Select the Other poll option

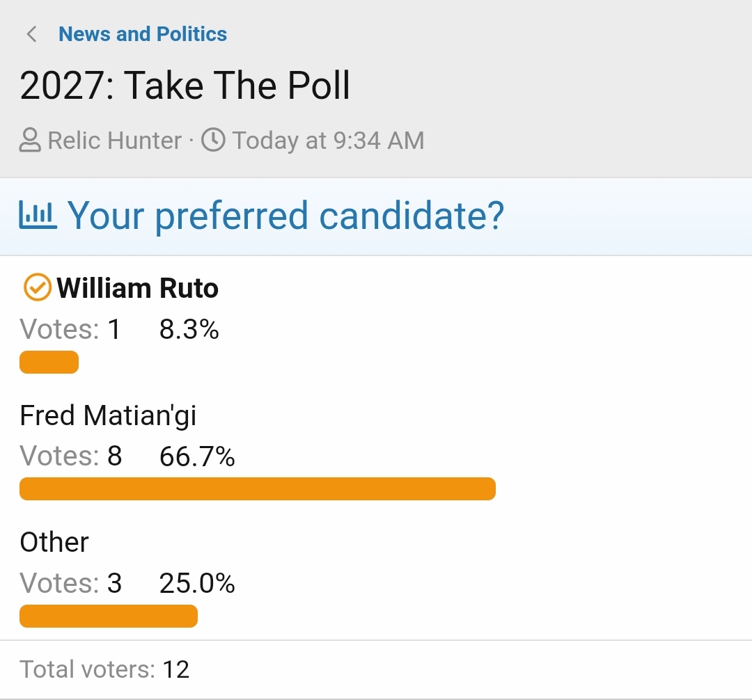tap(54, 542)
